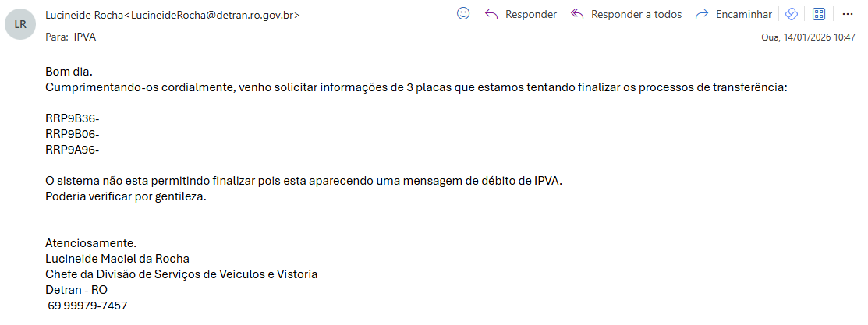Click the Responder reply button
The image size is (868, 325).
521,14
